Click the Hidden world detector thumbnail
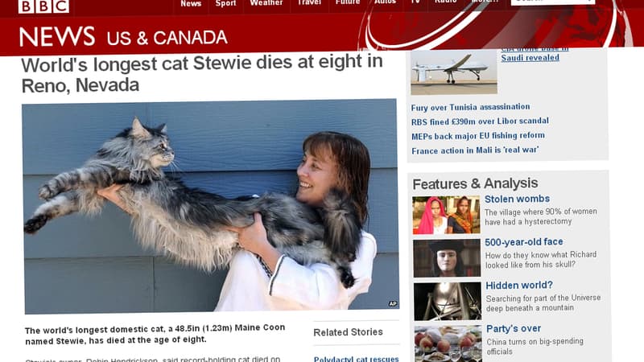This screenshot has width=644, height=362. coord(448,301)
